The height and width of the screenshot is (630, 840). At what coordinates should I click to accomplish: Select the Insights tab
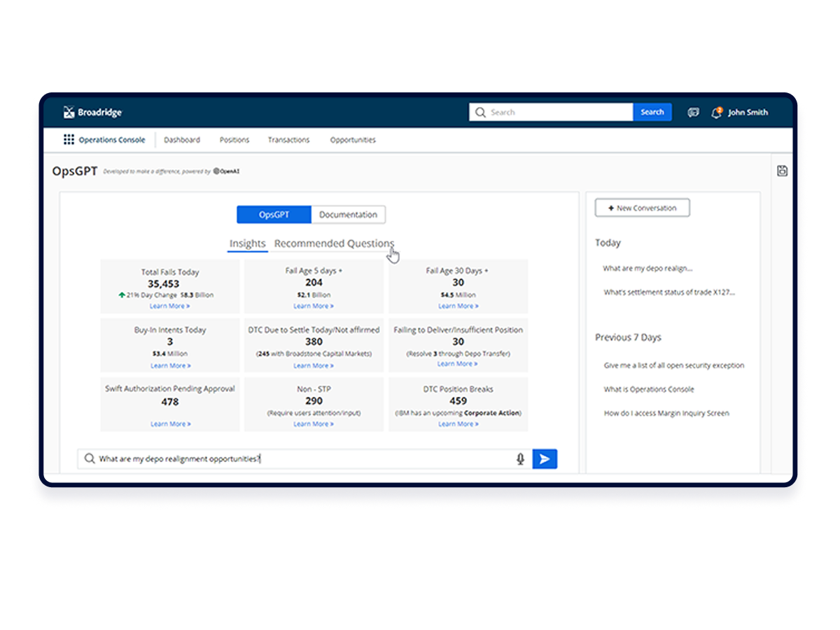click(248, 244)
